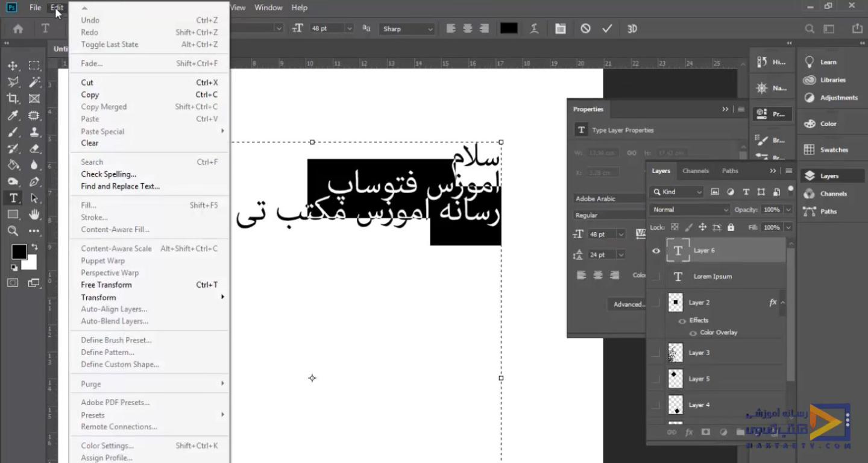The height and width of the screenshot is (463, 868).
Task: Select the Frame tool
Action: (x=34, y=98)
